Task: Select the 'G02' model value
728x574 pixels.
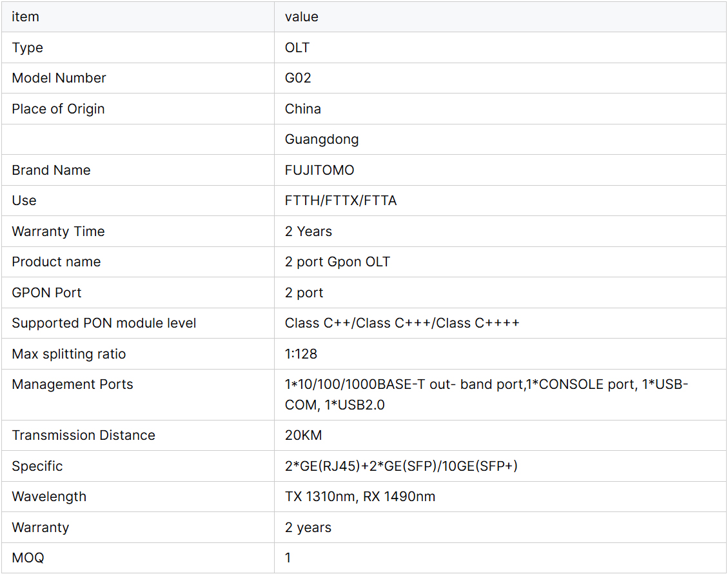Action: (x=298, y=78)
